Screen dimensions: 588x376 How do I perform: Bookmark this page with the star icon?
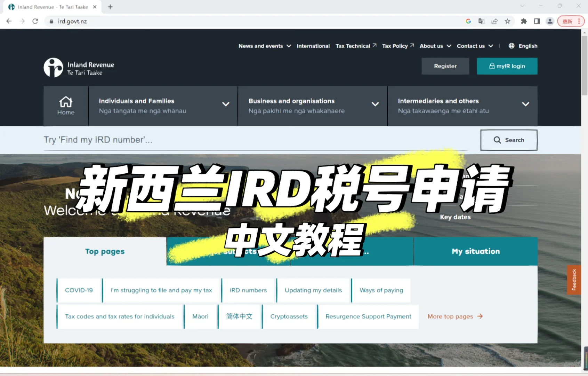pyautogui.click(x=507, y=21)
